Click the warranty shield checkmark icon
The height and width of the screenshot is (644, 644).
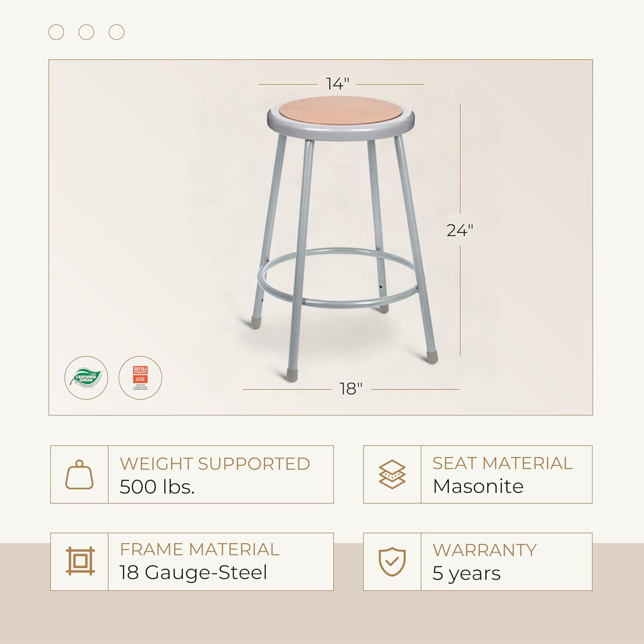pyautogui.click(x=392, y=561)
